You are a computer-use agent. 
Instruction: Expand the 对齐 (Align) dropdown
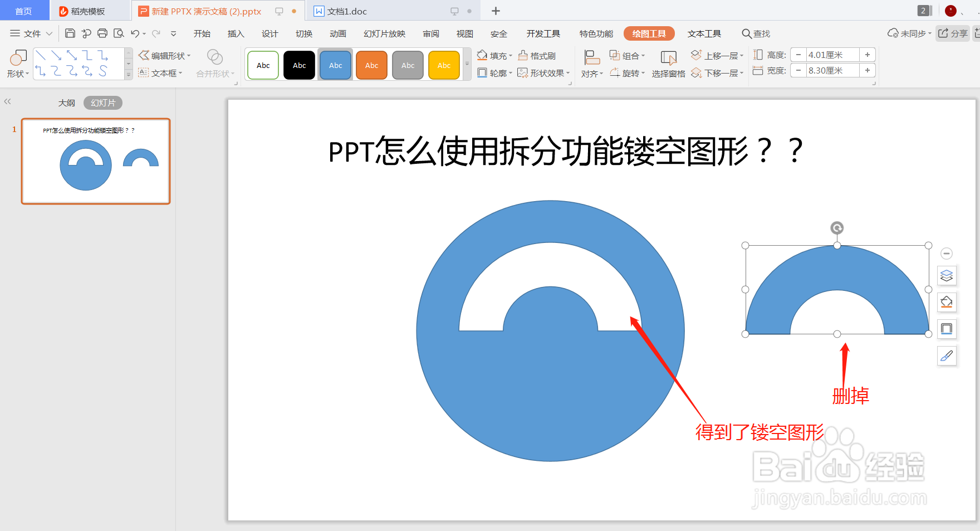pyautogui.click(x=591, y=72)
